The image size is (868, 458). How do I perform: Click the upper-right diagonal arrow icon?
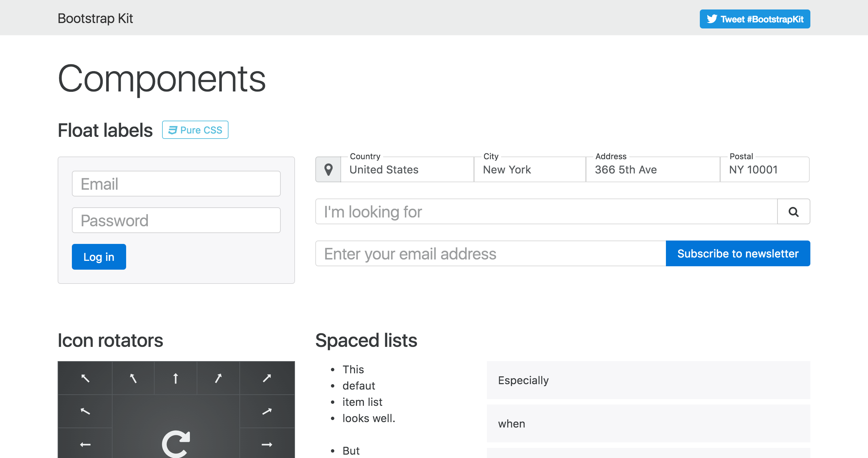point(265,378)
